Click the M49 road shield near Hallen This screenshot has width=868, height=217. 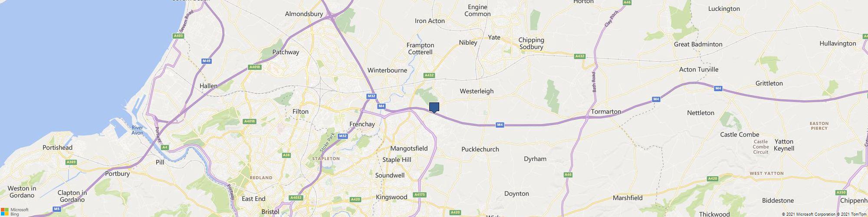(207, 61)
